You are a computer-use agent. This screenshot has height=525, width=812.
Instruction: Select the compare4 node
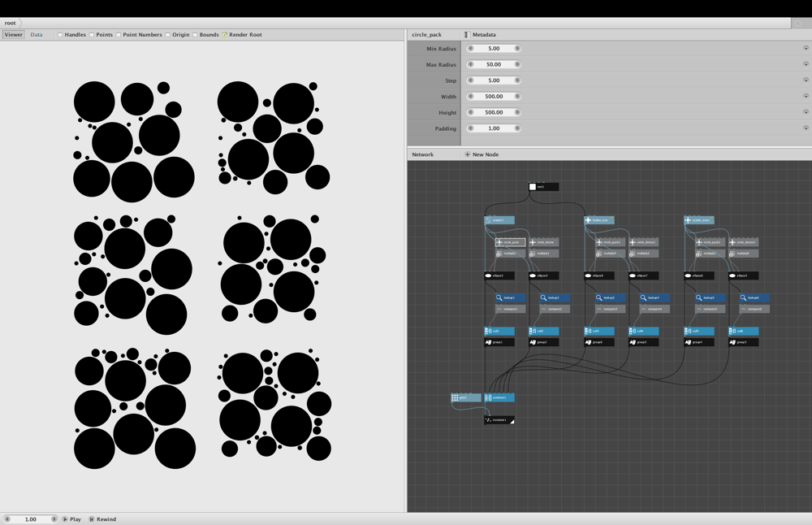tap(655, 309)
